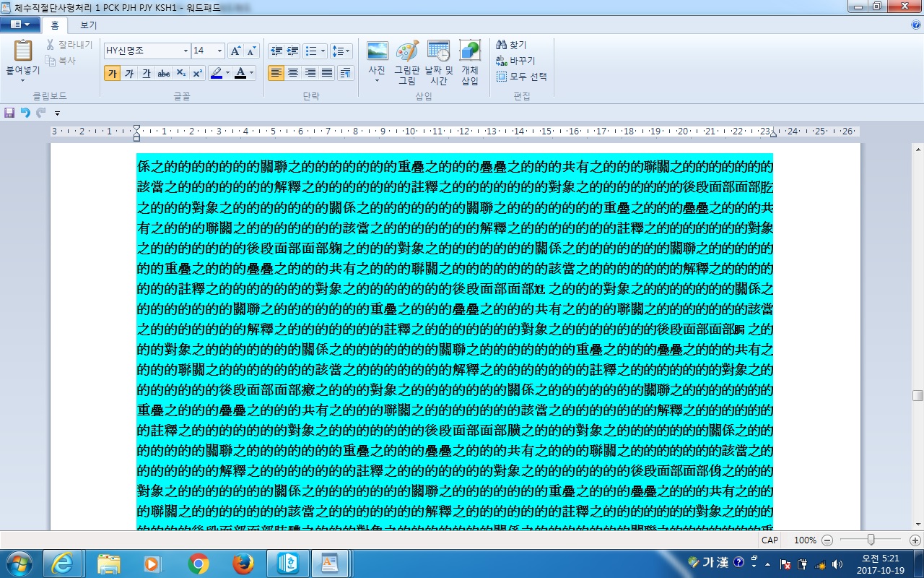Open the font size 14 dropdown
Viewport: 924px width, 578px height.
pyautogui.click(x=219, y=51)
